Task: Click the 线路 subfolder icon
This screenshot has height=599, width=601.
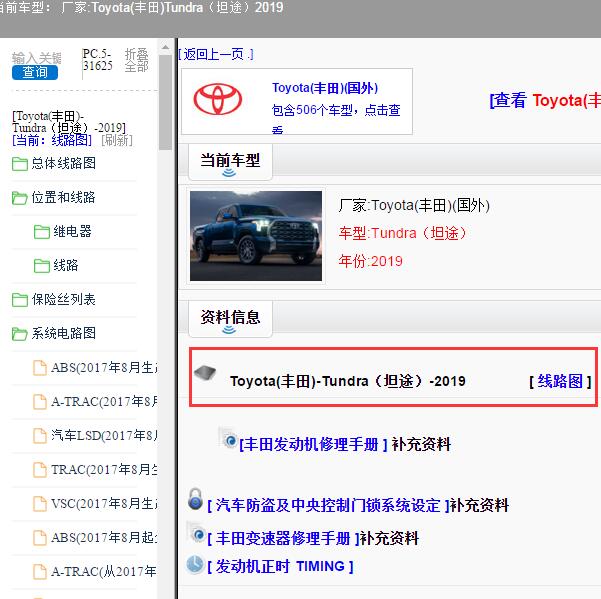Action: (42, 266)
